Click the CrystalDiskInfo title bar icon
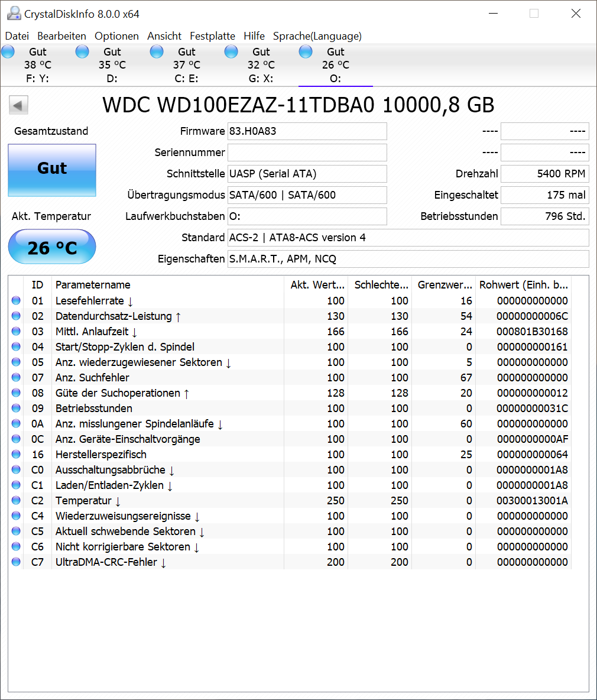This screenshot has width=597, height=700. (x=14, y=14)
